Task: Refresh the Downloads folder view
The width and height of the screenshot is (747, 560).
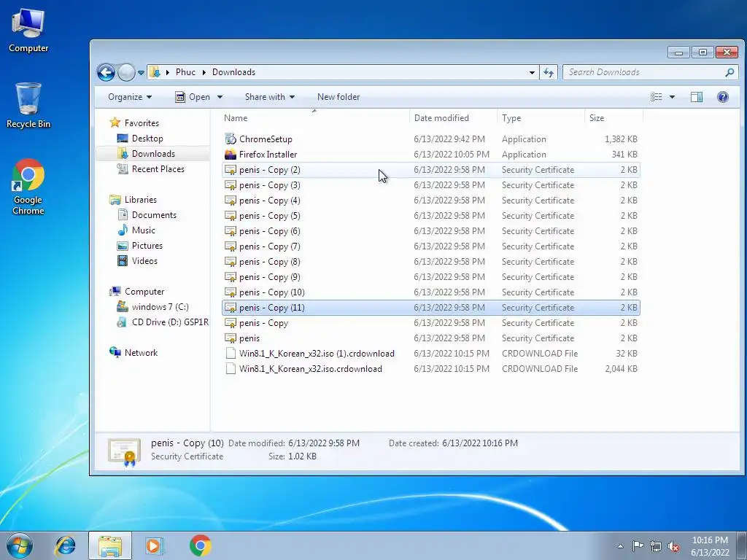Action: coord(549,72)
